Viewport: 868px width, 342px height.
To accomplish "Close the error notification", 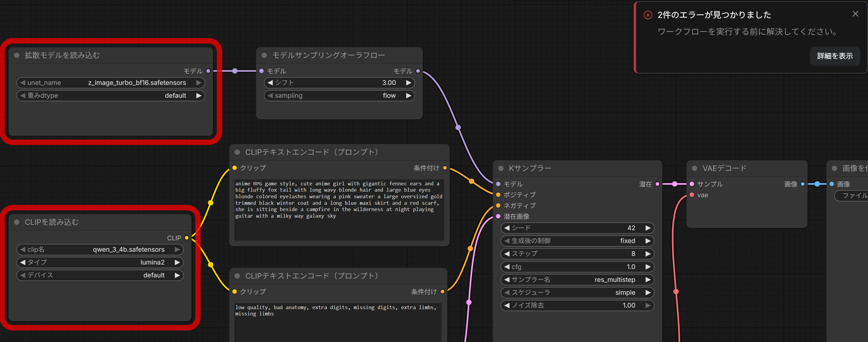I will [855, 14].
